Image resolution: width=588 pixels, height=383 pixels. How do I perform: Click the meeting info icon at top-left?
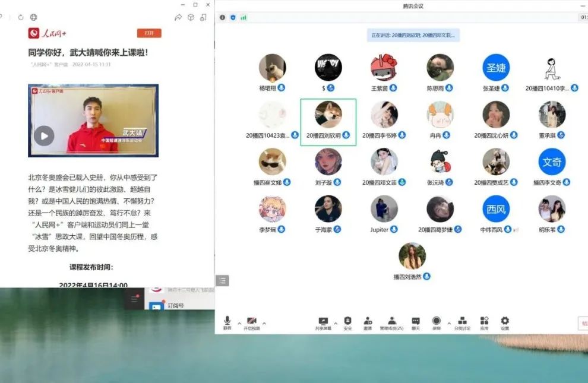(223, 18)
